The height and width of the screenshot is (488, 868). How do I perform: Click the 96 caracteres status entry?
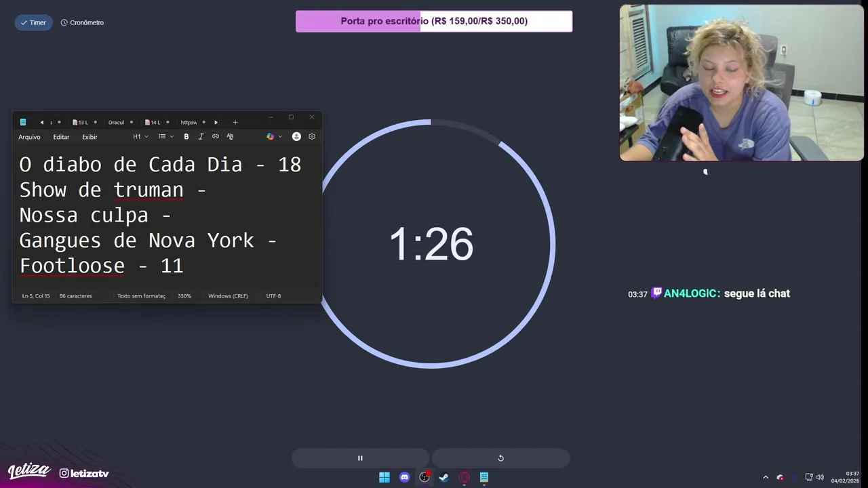pos(75,296)
